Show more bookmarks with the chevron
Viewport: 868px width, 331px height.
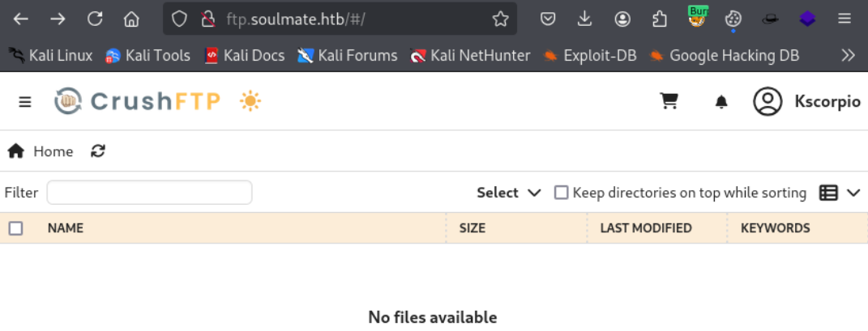pyautogui.click(x=848, y=55)
